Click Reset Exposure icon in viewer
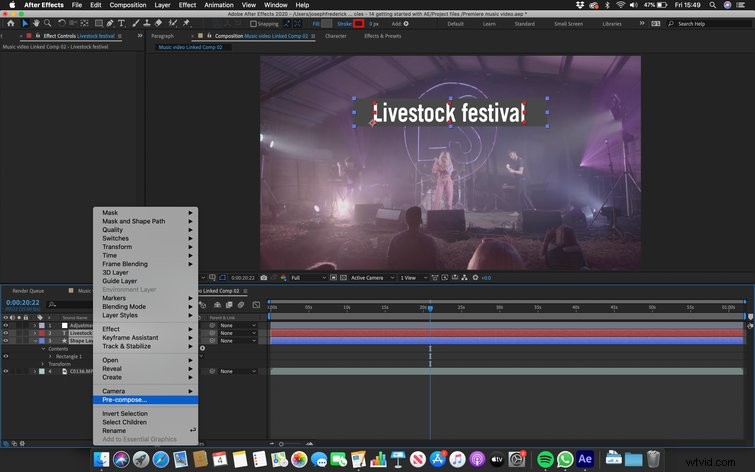 [x=475, y=278]
